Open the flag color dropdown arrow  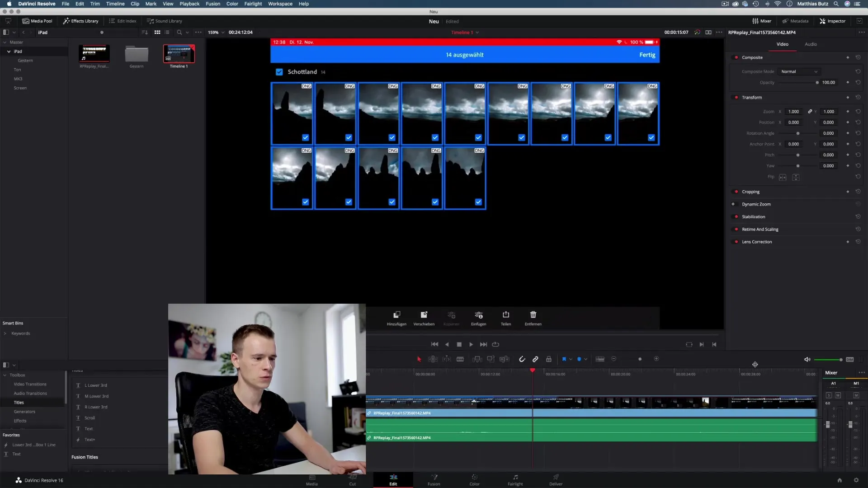click(x=571, y=359)
